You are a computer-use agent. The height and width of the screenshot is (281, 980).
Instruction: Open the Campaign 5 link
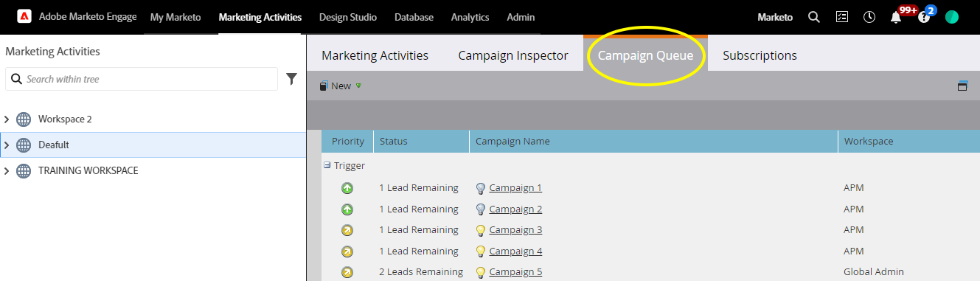515,272
